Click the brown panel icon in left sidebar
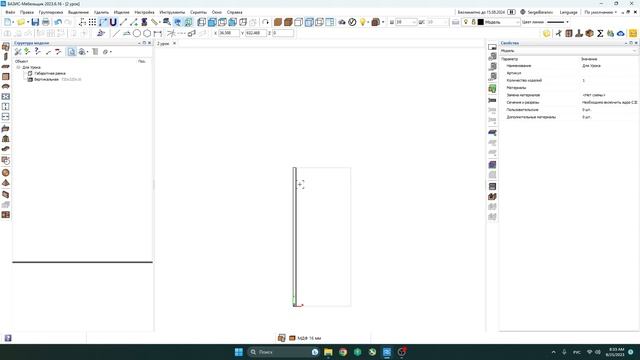The width and height of the screenshot is (640, 360). (x=6, y=77)
